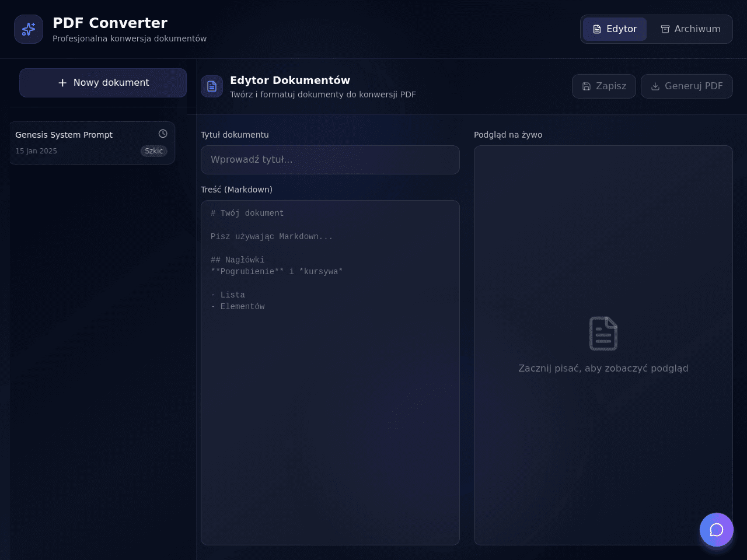Click the Podgląd na żywo label

tap(508, 135)
